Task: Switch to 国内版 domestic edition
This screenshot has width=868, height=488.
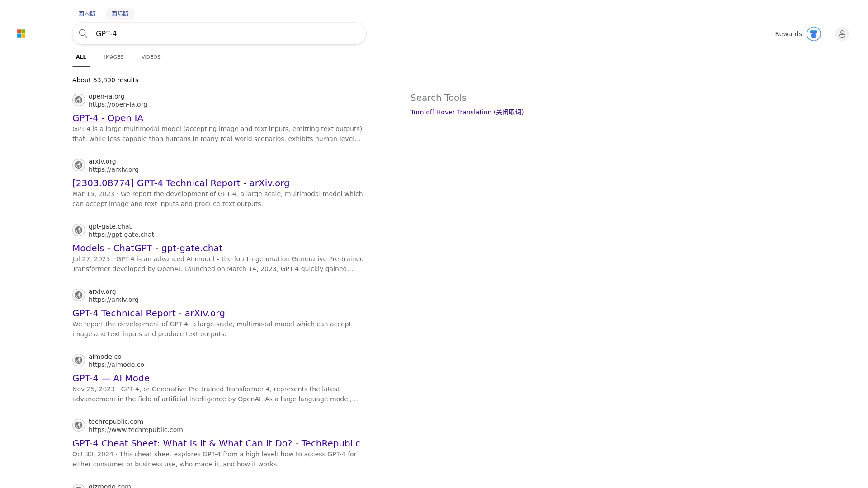Action: tap(87, 14)
